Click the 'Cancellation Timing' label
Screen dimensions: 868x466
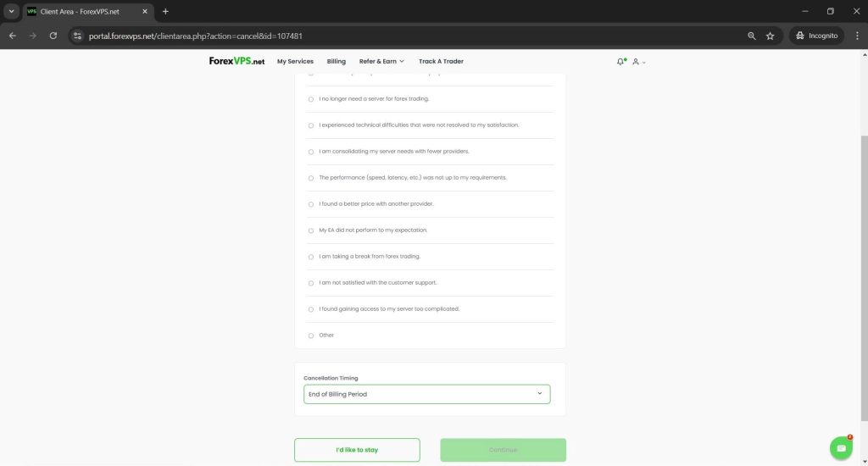tap(331, 378)
